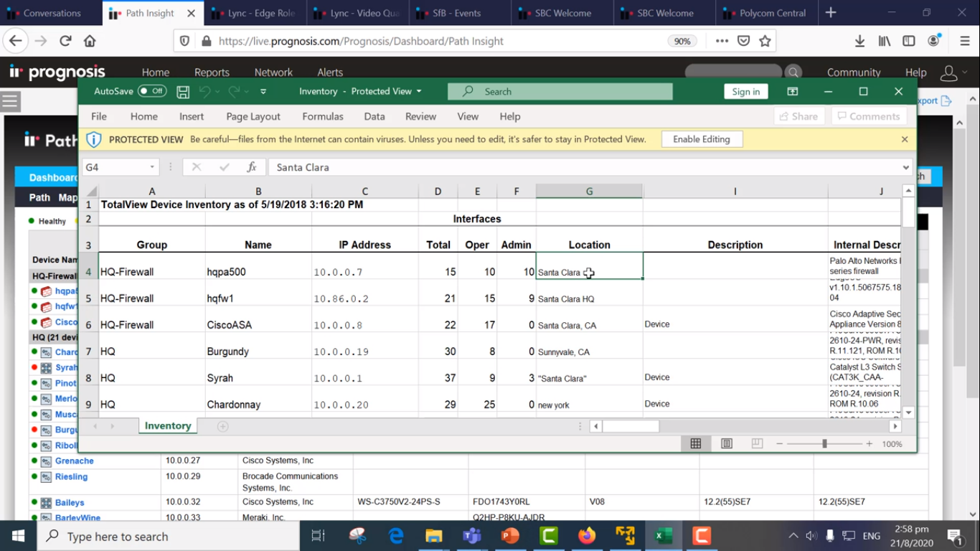
Task: Switch to the Excel Home tab
Action: (x=144, y=116)
